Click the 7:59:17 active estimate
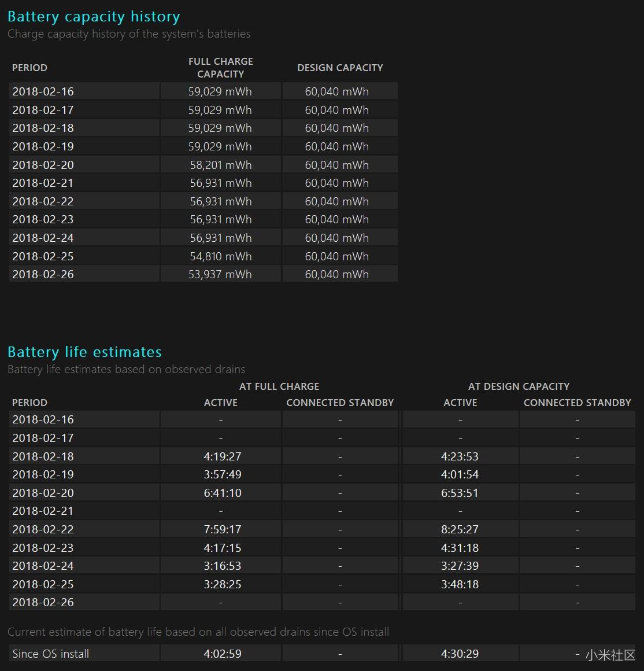 tap(222, 529)
